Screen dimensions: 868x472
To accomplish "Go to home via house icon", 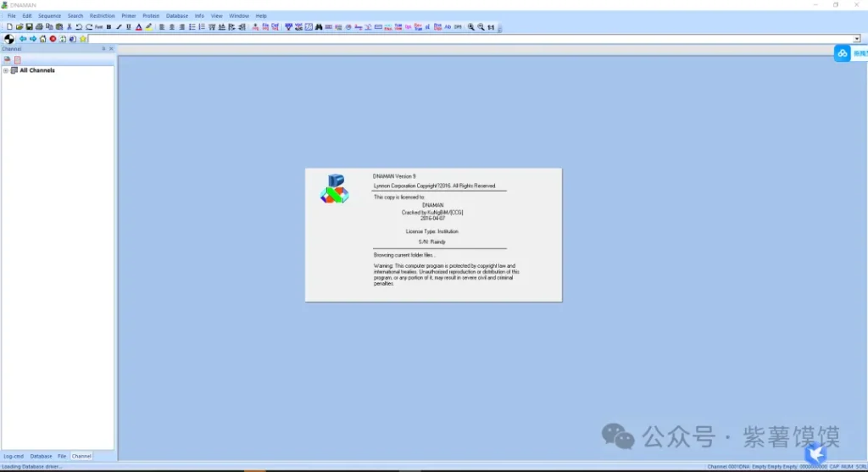I will click(42, 39).
